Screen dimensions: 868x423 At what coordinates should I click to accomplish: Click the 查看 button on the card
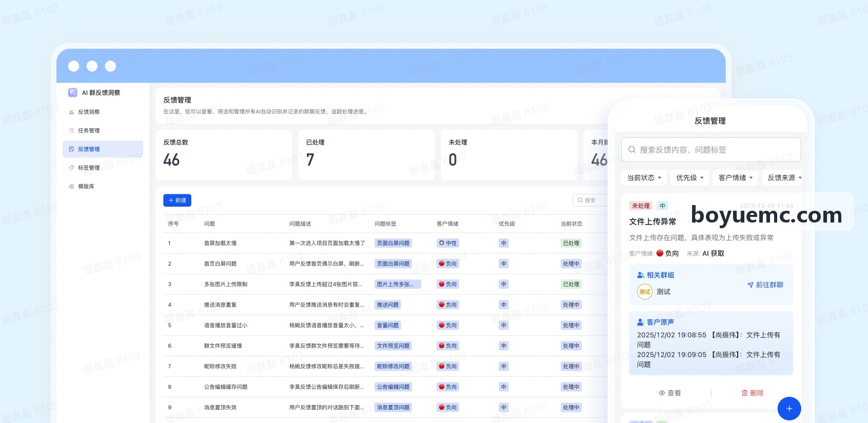(x=669, y=393)
